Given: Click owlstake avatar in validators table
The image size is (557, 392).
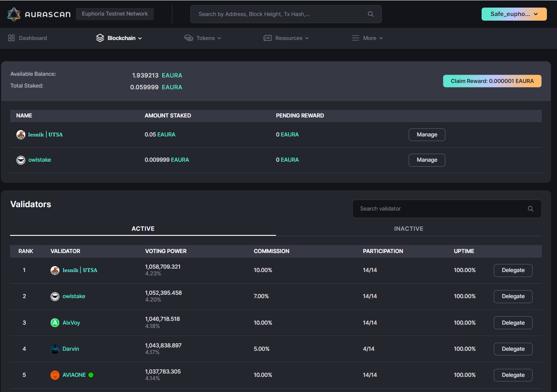Looking at the screenshot, I should (x=55, y=296).
